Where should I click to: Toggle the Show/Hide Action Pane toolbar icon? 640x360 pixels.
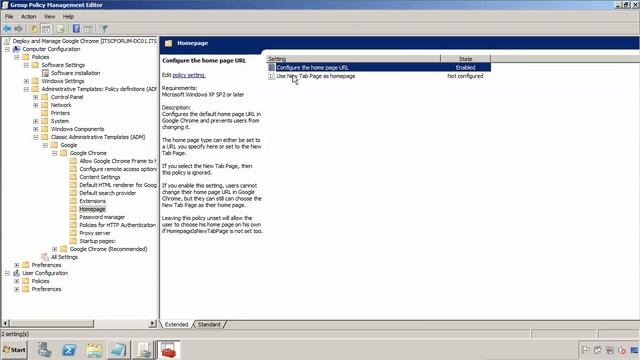coord(88,29)
